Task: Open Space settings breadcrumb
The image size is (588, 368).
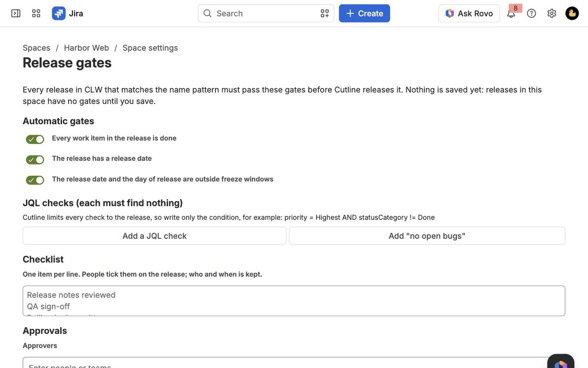Action: 150,48
